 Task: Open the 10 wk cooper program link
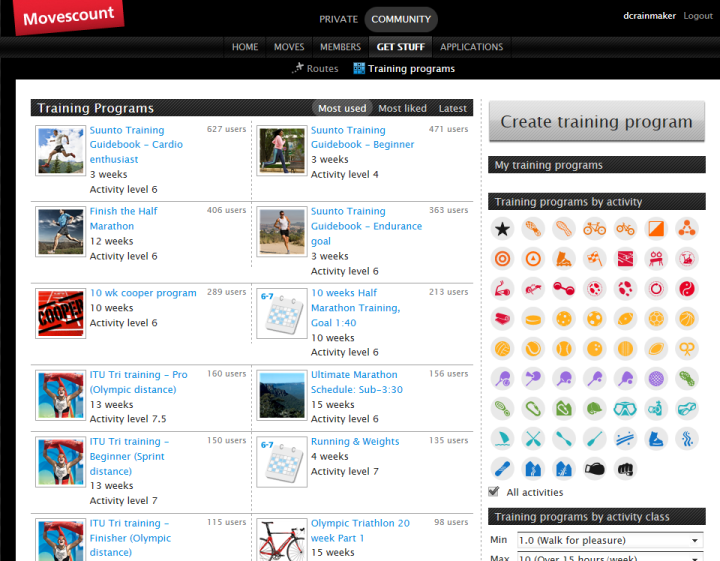tap(143, 293)
